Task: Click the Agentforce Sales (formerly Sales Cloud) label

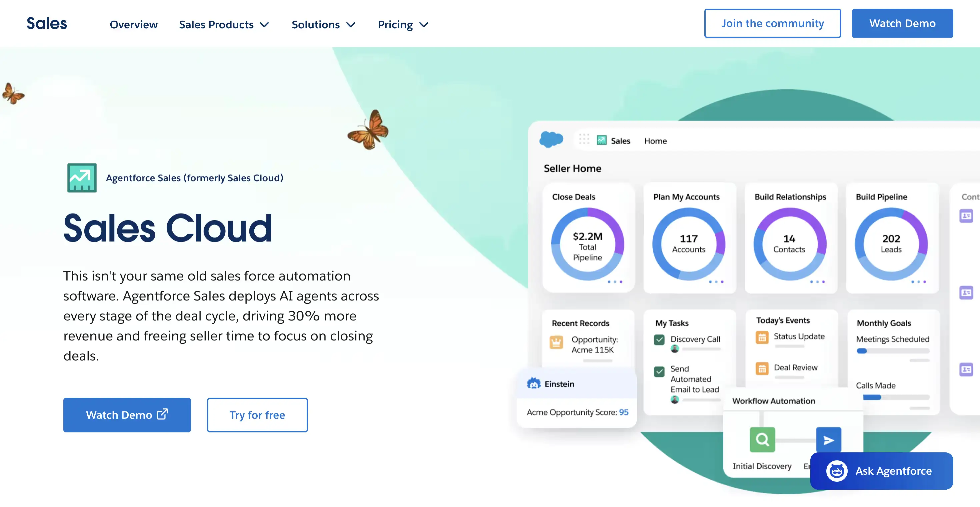Action: [x=194, y=178]
